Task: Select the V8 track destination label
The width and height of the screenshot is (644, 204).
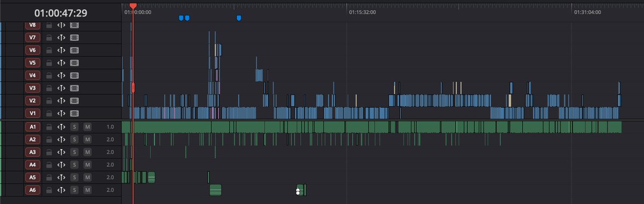Action: tap(33, 25)
